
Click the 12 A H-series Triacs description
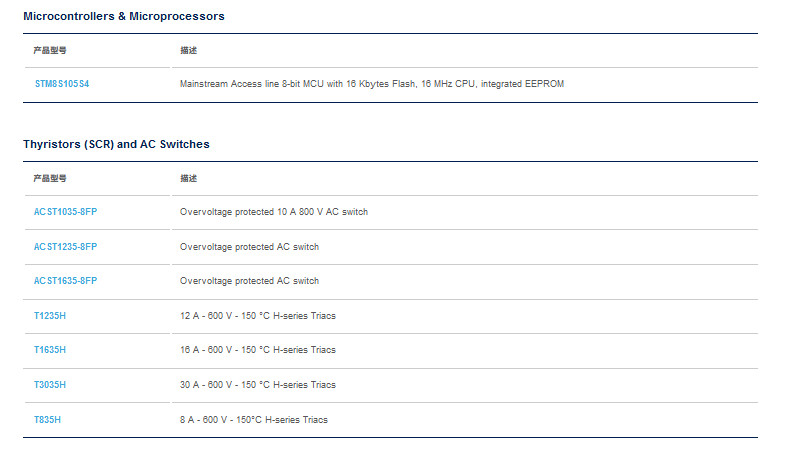point(257,316)
